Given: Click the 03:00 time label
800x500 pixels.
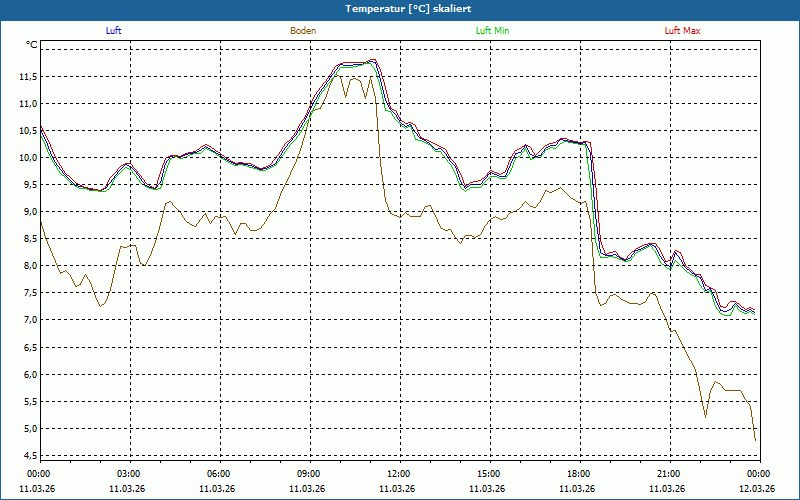Looking at the screenshot, I should [129, 474].
